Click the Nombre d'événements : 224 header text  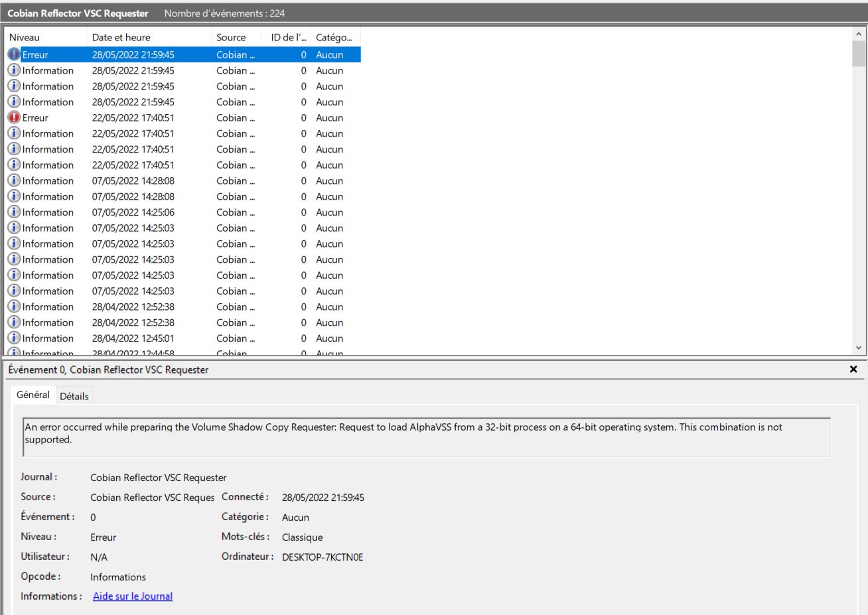pos(224,13)
